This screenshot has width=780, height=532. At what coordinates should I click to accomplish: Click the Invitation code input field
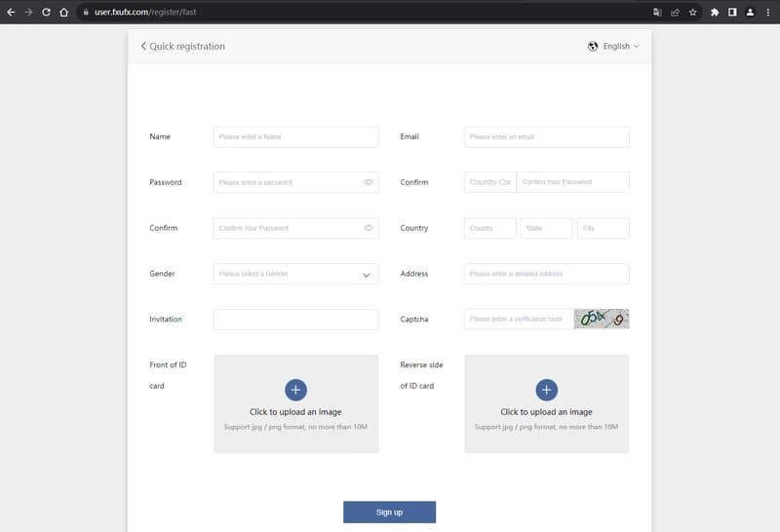click(295, 320)
